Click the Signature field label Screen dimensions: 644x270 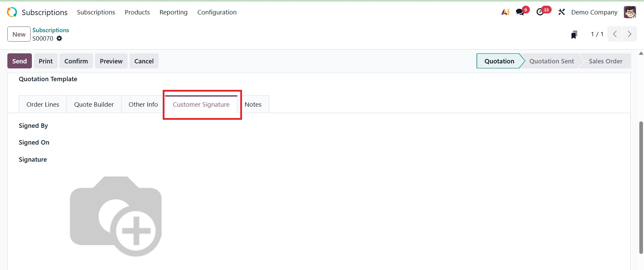pyautogui.click(x=33, y=159)
